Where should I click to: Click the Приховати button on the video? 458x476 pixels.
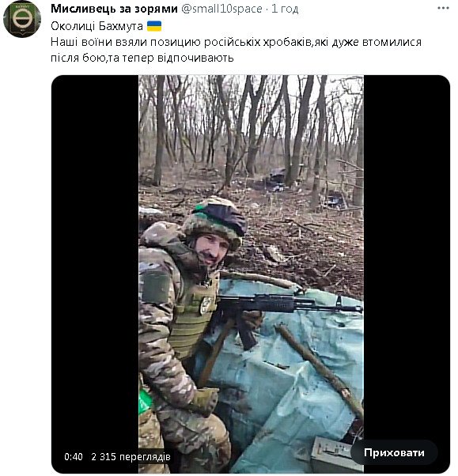[x=394, y=452]
